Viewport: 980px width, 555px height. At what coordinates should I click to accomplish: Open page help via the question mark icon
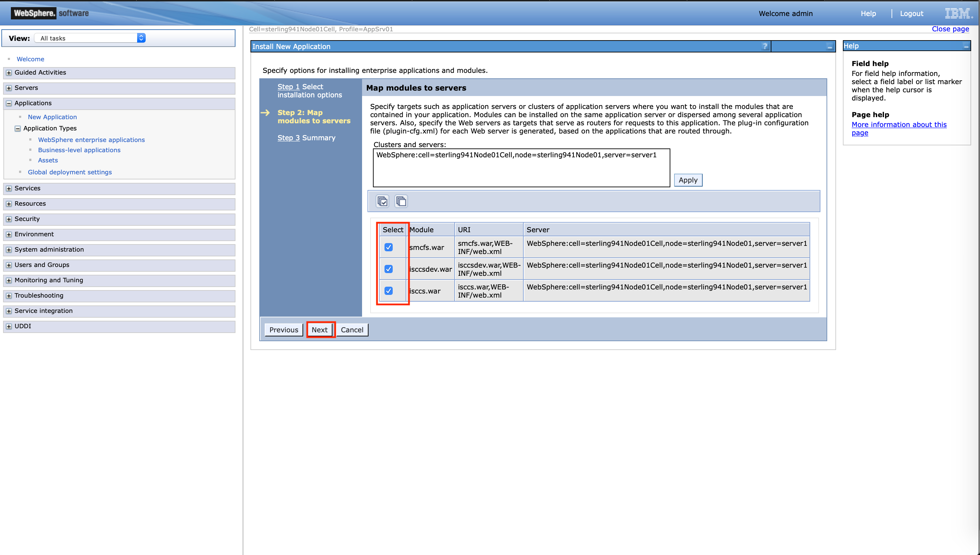point(765,47)
